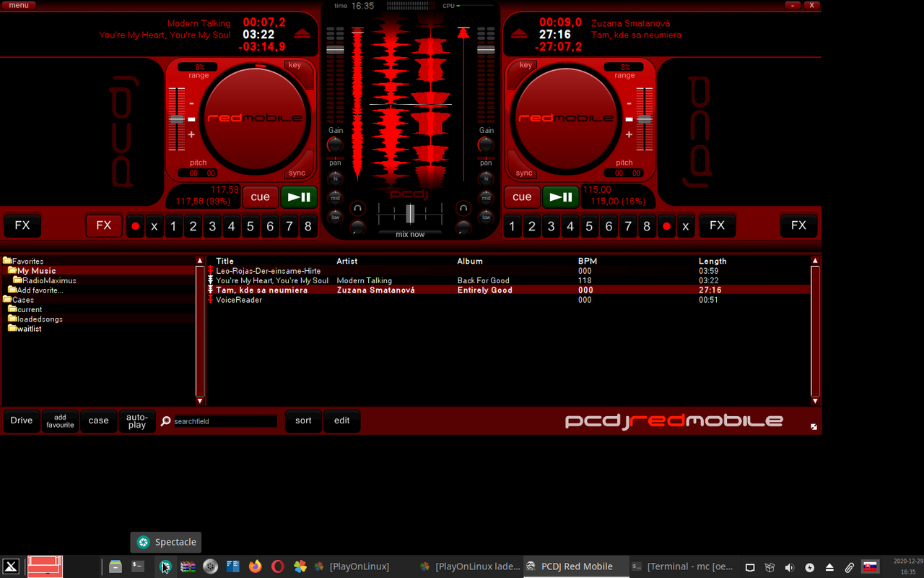Click the left deck headphone volume knob

click(357, 228)
